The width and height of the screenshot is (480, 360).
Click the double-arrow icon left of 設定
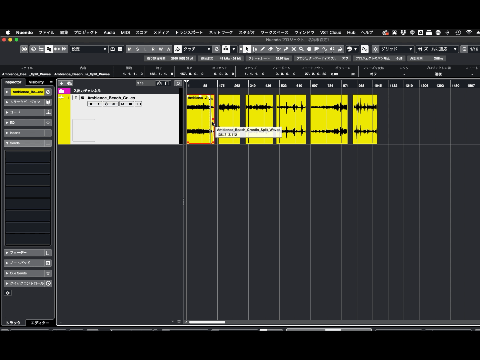click(64, 49)
